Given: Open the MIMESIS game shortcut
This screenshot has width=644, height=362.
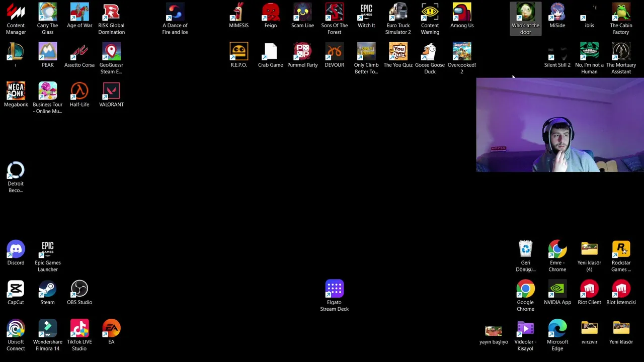Looking at the screenshot, I should (x=238, y=16).
